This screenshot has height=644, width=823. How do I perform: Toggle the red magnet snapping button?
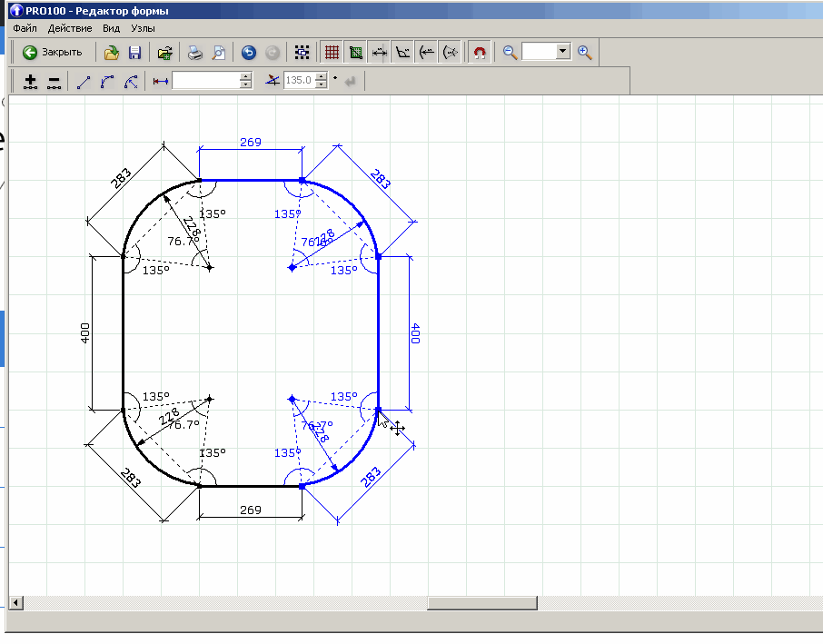[480, 53]
